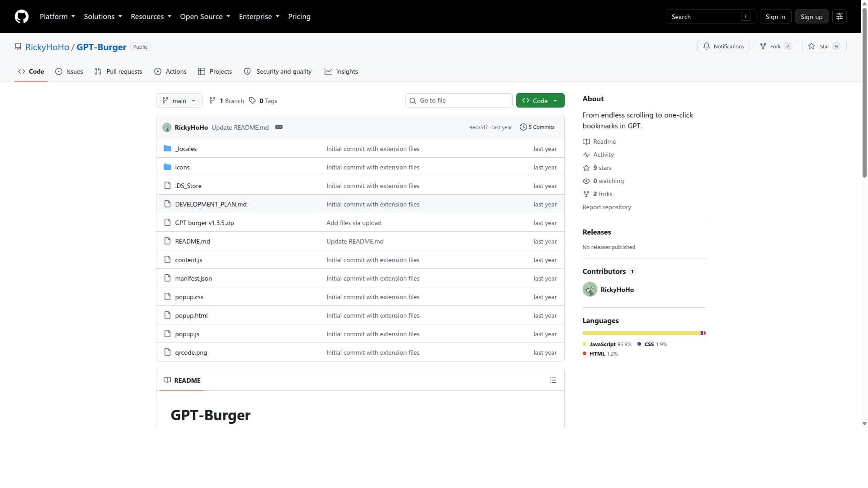Open the Releases section link
This screenshot has width=868, height=488.
click(597, 232)
